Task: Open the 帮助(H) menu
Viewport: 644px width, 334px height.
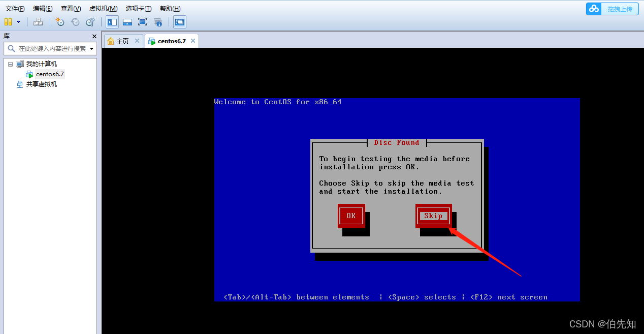Action: 170,9
